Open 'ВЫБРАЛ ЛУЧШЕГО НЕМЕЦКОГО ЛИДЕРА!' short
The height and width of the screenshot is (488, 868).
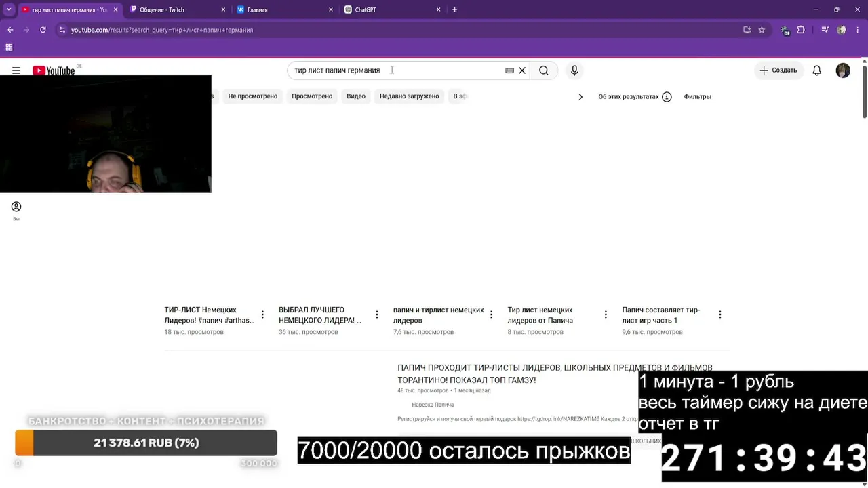[321, 315]
